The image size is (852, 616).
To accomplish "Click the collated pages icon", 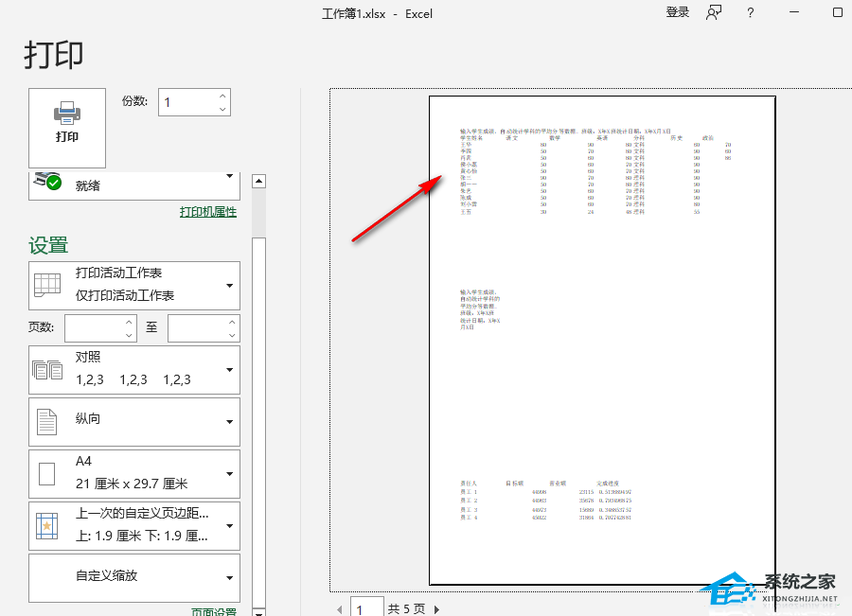I will coord(47,370).
